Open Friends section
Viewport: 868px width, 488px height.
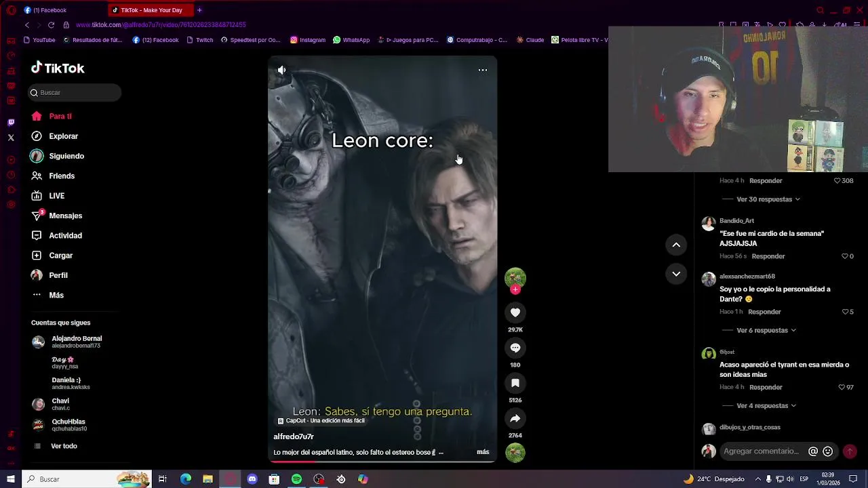tap(53, 176)
